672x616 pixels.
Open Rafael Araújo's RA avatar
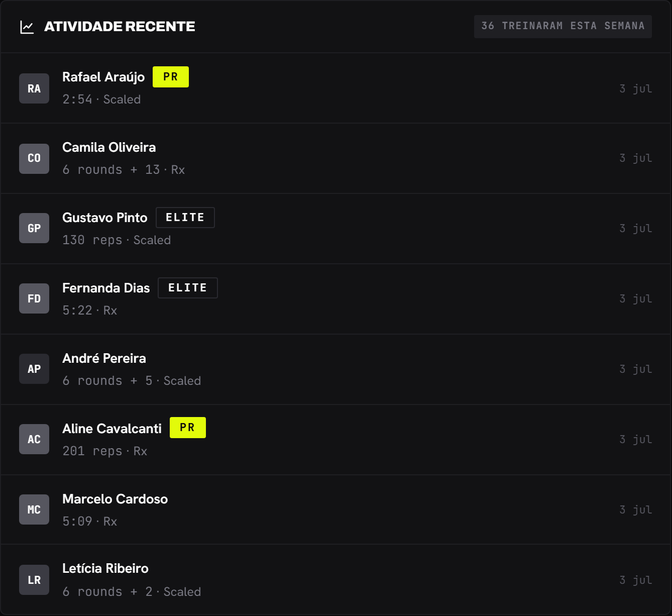click(34, 88)
